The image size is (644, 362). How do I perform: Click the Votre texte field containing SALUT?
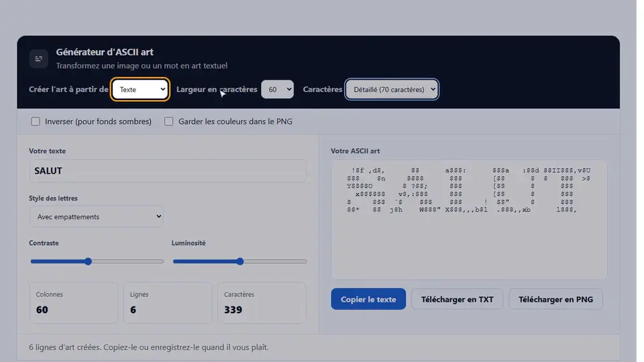click(168, 171)
